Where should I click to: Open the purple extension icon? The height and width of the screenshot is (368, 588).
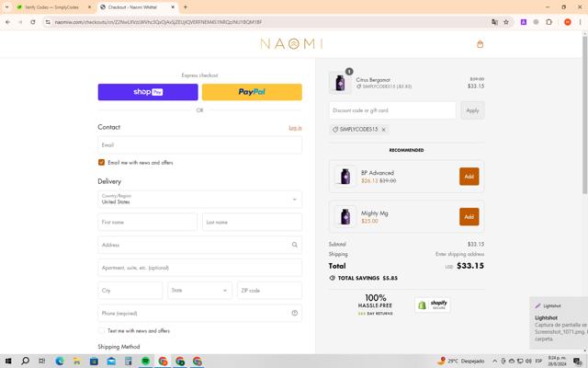[524, 22]
